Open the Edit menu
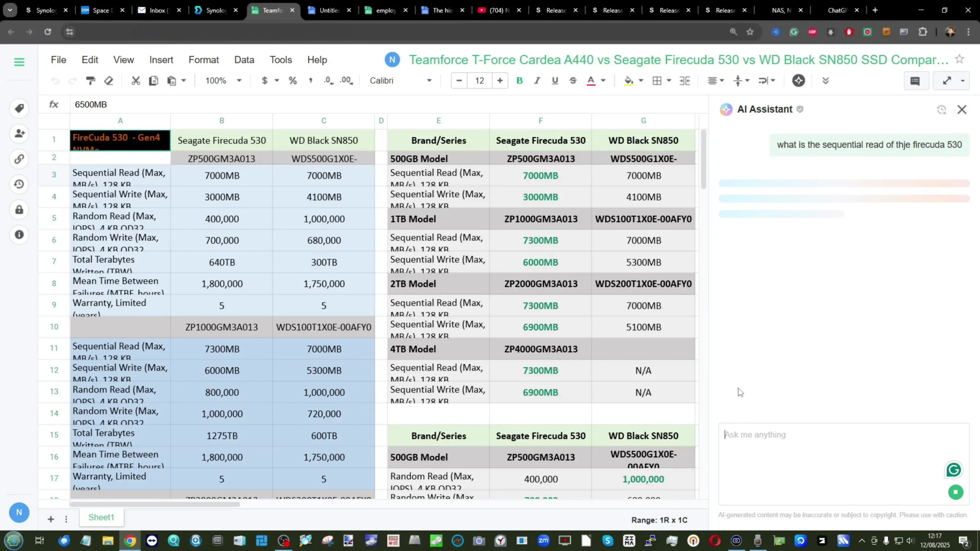 pos(90,60)
